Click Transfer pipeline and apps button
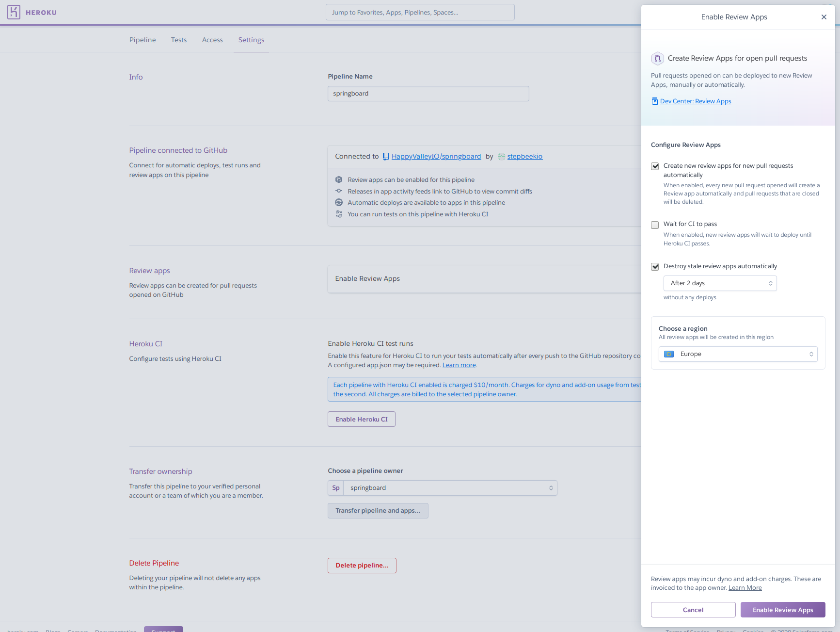 click(378, 511)
